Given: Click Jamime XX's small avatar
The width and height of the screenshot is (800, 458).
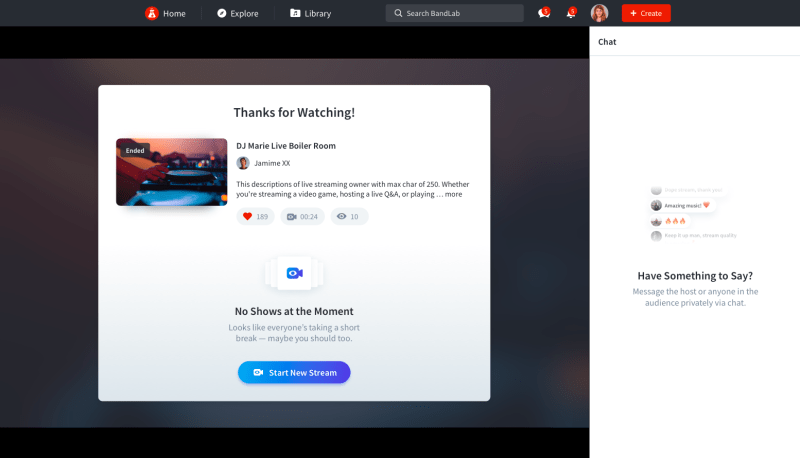Looking at the screenshot, I should click(x=243, y=163).
